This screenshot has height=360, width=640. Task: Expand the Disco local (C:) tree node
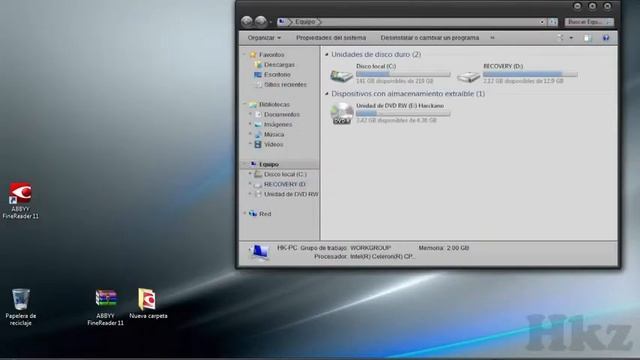coord(250,174)
